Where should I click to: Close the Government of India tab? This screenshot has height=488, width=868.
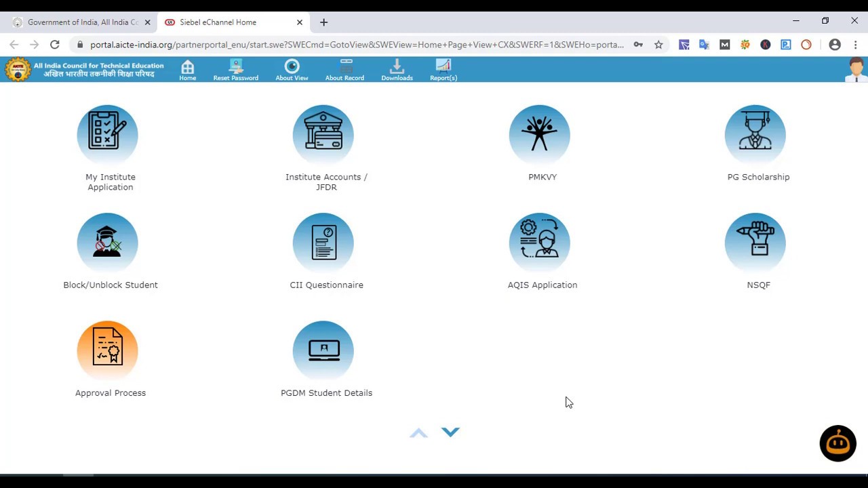pos(147,22)
